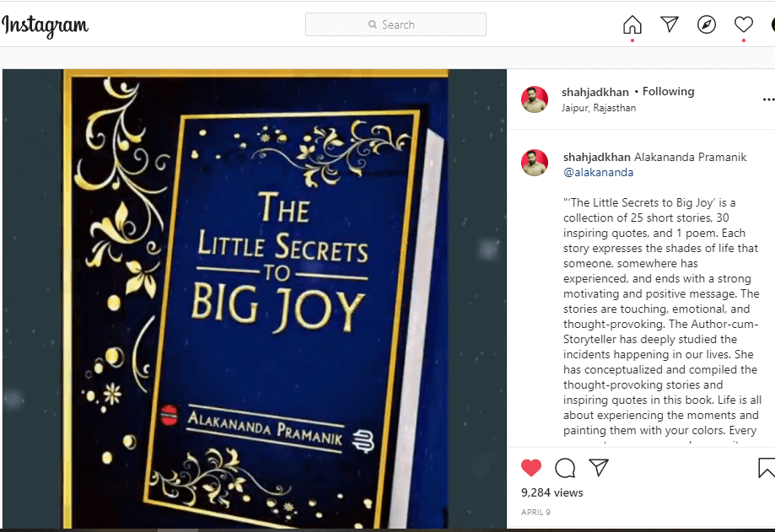Save post with bookmark icon
The image size is (775, 532).
pos(767,468)
